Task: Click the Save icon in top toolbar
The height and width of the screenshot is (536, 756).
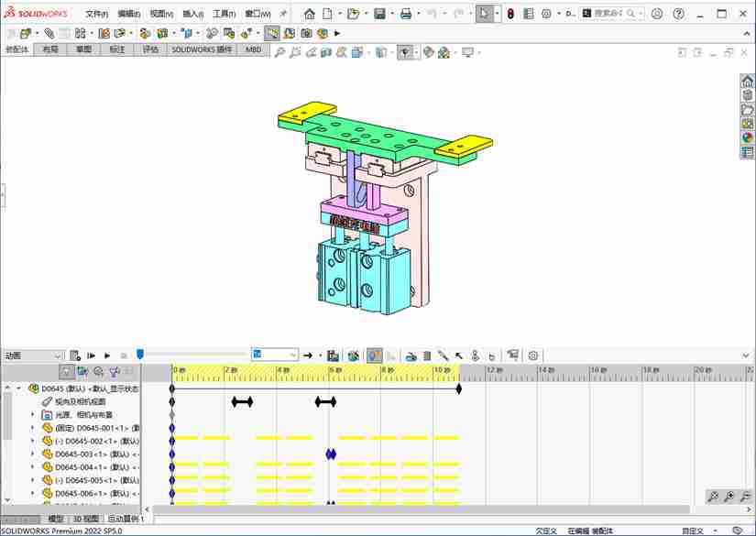Action: click(379, 14)
